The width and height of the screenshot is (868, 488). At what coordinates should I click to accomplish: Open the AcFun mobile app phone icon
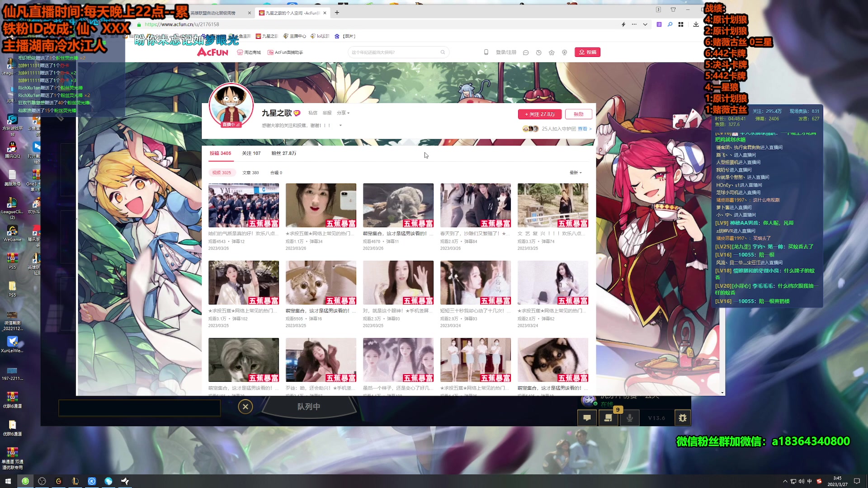pos(486,52)
